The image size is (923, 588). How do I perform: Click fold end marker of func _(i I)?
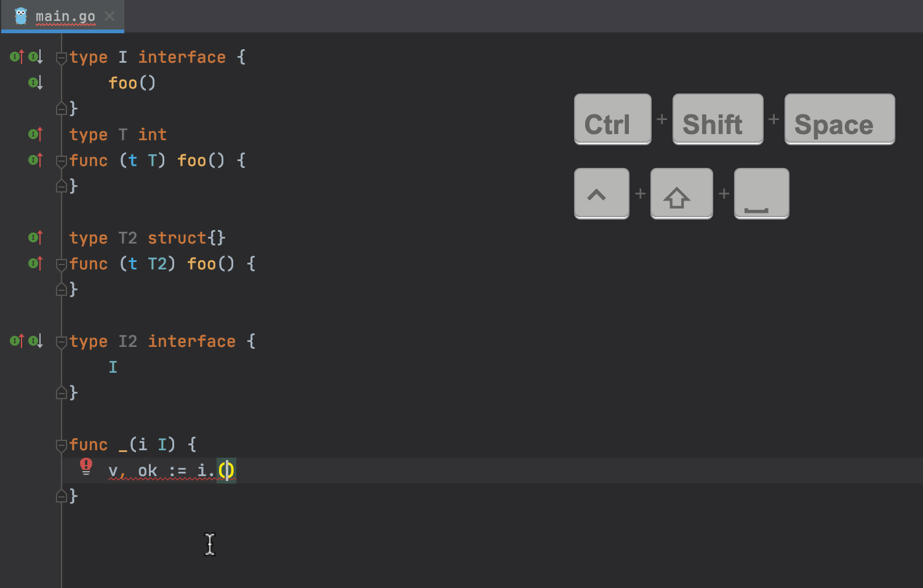tap(62, 496)
